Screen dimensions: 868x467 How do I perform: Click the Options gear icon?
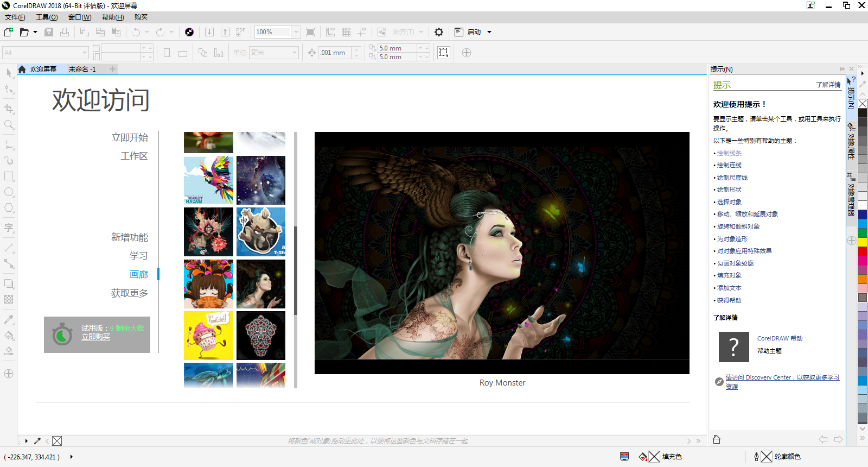(439, 32)
